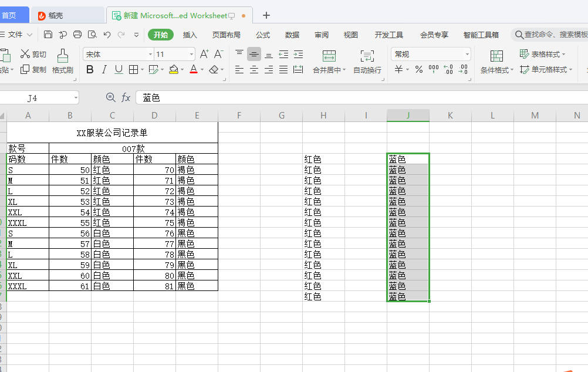
Task: Open Cell Style (单元格样式) dropdown
Action: pyautogui.click(x=546, y=69)
